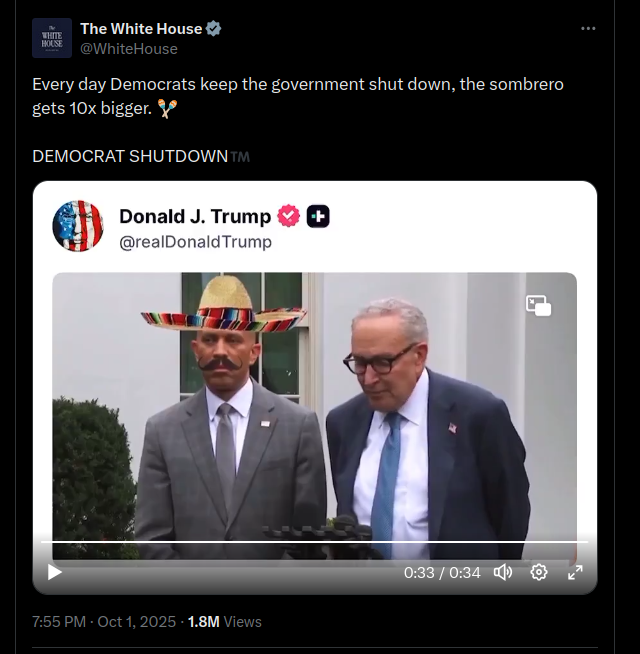Mute the video using the speaker icon
The width and height of the screenshot is (640, 654).
click(x=503, y=572)
